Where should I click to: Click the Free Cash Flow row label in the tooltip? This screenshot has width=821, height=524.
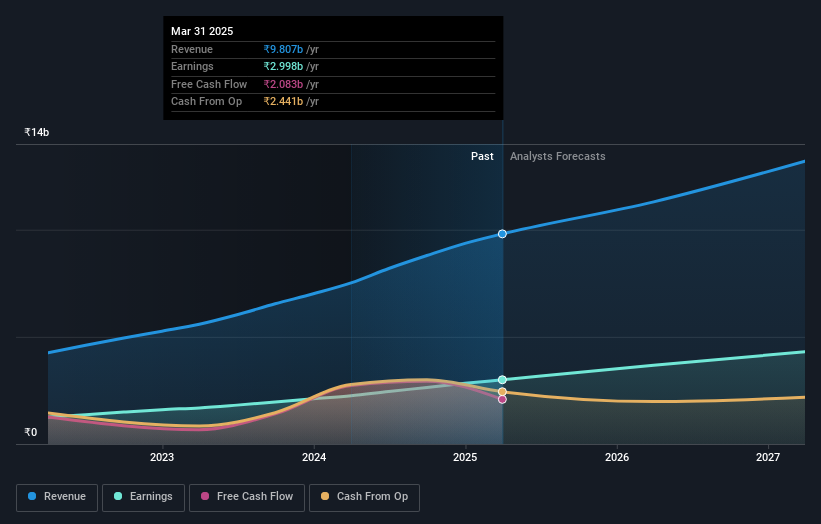click(x=209, y=84)
